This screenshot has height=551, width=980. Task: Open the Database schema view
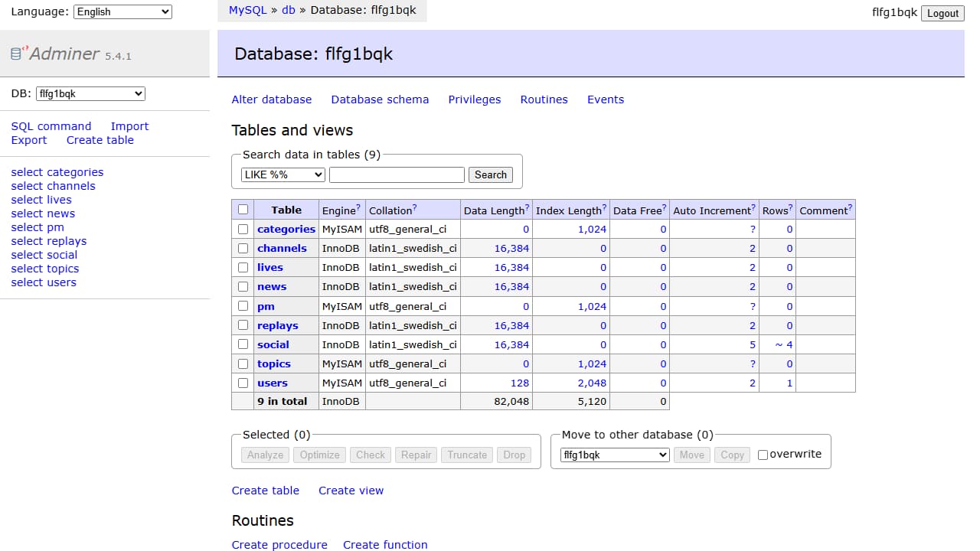(x=380, y=99)
